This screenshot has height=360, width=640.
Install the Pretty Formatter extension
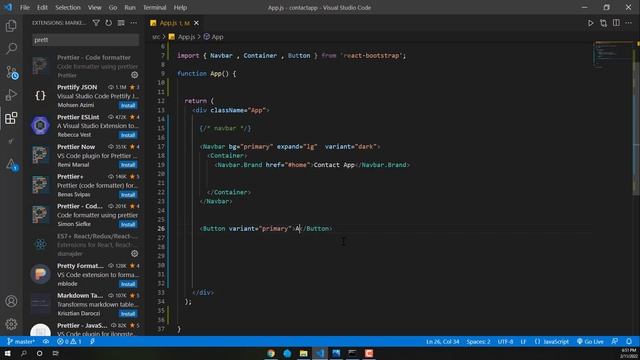128,284
